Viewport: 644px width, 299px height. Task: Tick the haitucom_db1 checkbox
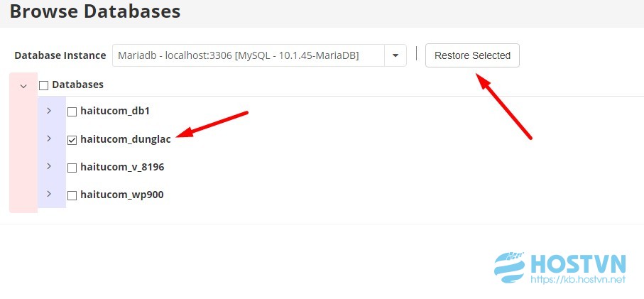click(x=72, y=112)
